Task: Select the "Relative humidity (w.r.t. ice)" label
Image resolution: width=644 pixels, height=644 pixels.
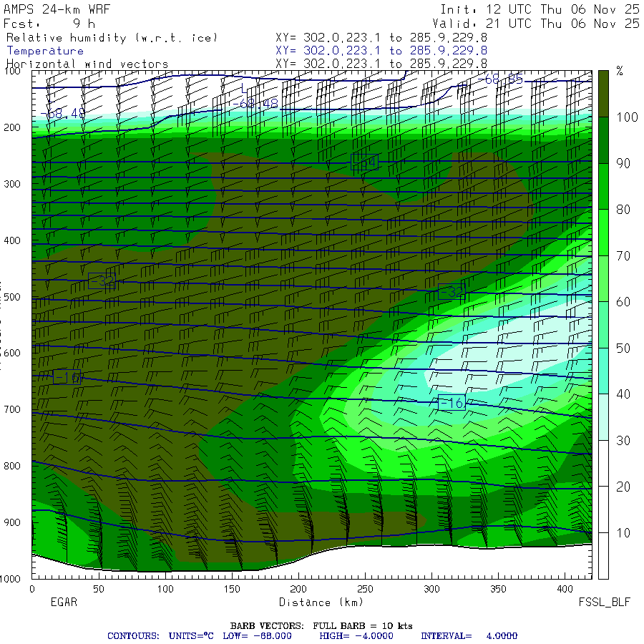Action: [x=112, y=38]
